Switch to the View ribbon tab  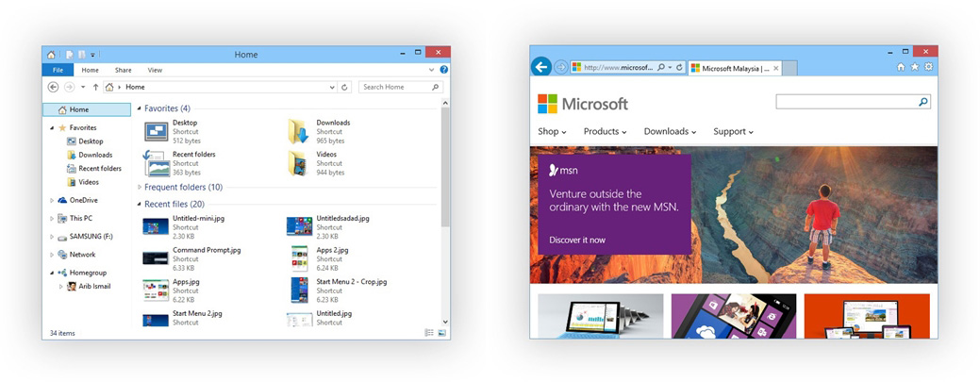155,70
